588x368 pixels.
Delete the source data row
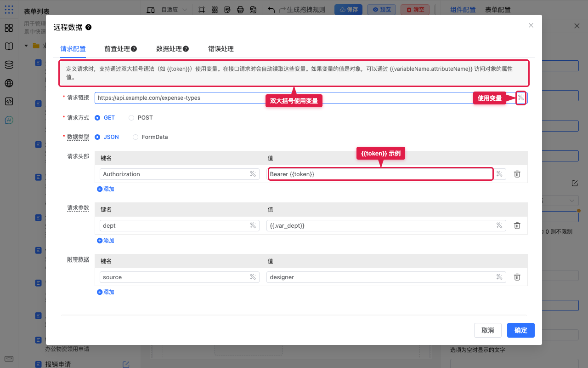517,277
